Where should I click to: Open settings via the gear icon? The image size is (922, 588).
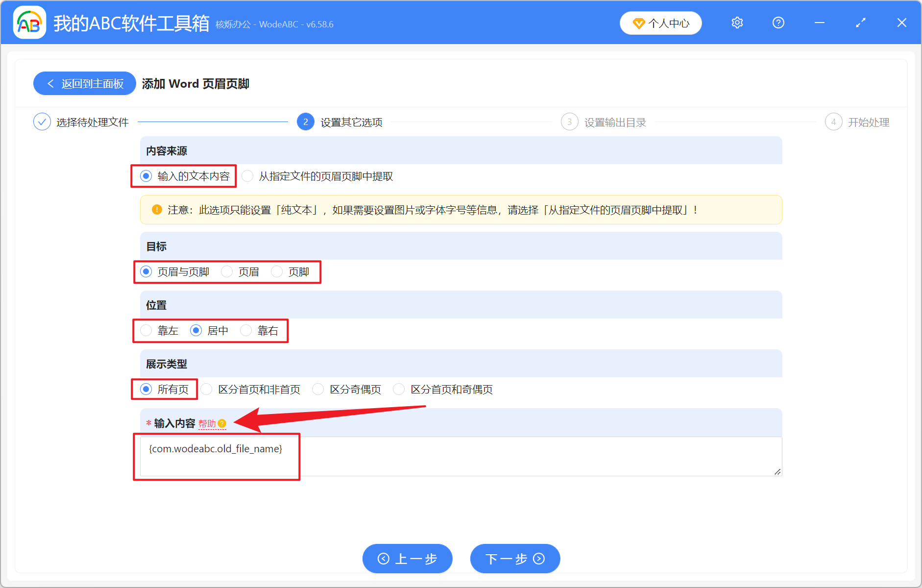pyautogui.click(x=737, y=23)
